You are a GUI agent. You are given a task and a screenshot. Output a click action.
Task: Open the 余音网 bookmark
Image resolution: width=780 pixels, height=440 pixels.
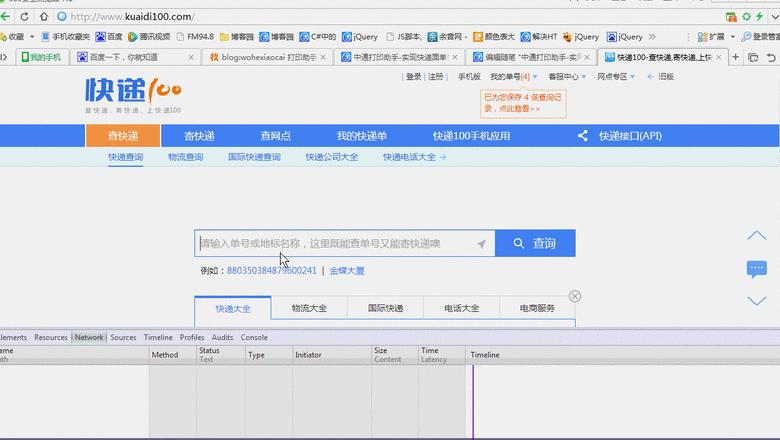coord(447,37)
